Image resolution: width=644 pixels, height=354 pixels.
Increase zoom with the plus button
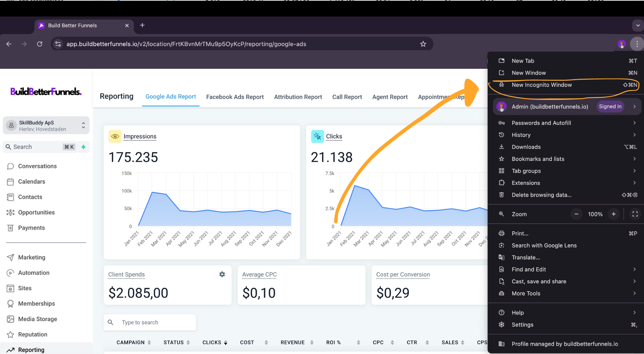613,214
